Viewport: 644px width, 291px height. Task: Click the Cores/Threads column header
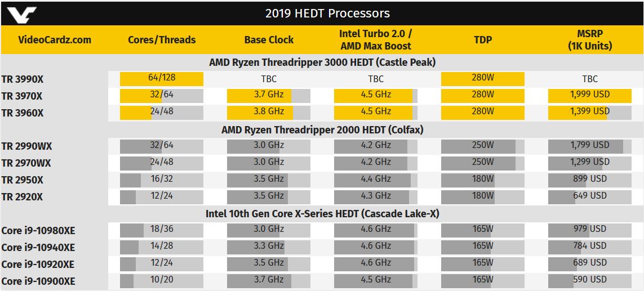click(x=162, y=40)
